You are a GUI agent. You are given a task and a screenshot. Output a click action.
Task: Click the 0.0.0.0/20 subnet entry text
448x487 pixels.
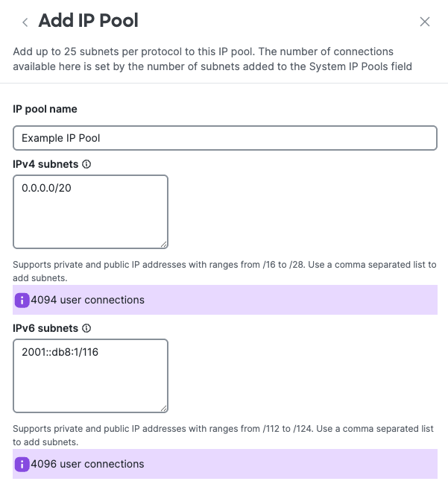[x=47, y=188]
